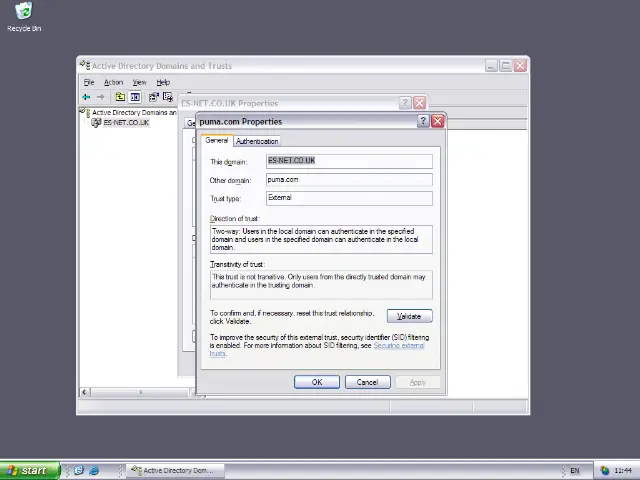
Task: Open Internet Explorer from quick launch
Action: pyautogui.click(x=94, y=471)
